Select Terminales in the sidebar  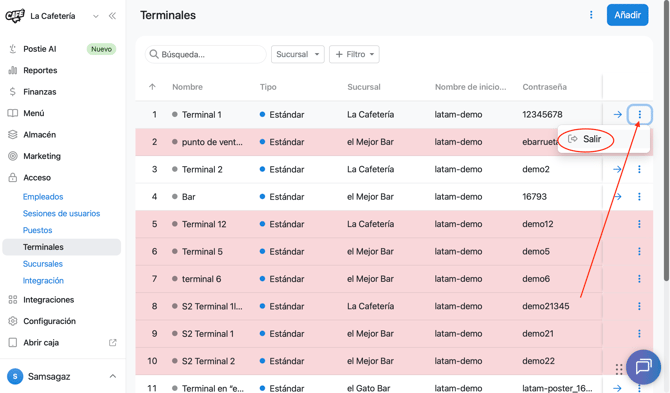pyautogui.click(x=62, y=247)
